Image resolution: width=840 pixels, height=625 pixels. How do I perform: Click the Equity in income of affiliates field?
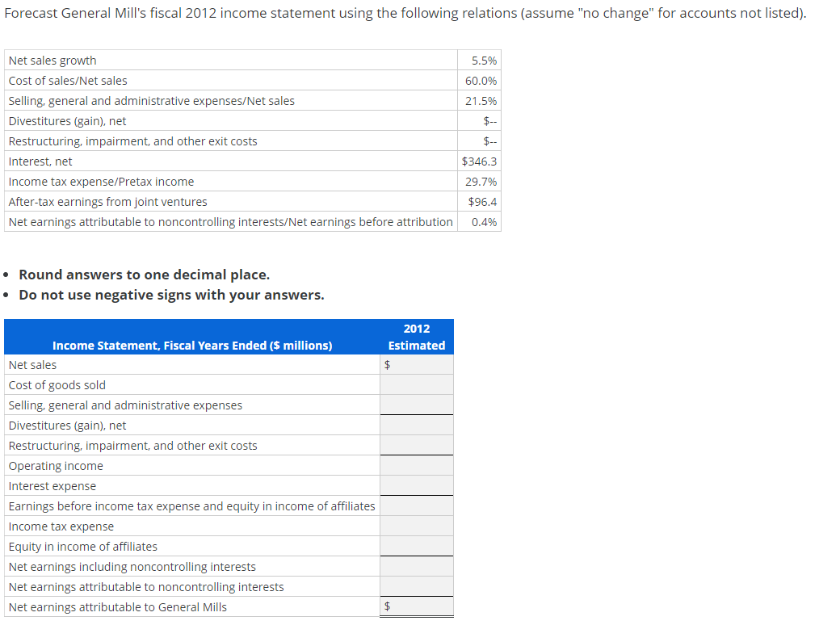tap(417, 546)
